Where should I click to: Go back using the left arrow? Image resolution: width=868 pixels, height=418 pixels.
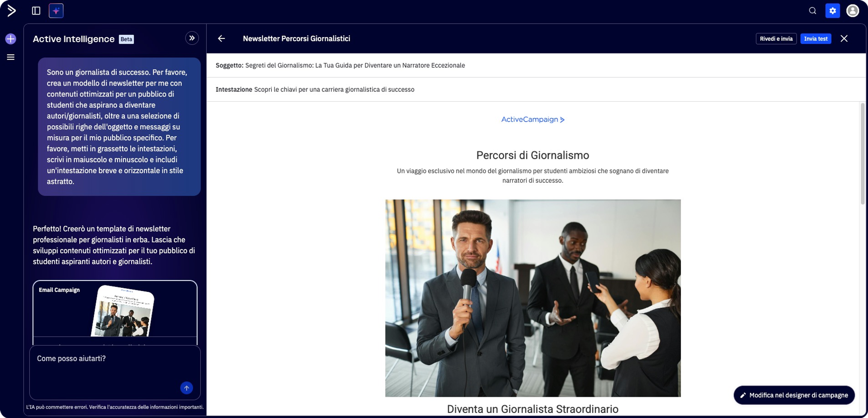(x=222, y=38)
